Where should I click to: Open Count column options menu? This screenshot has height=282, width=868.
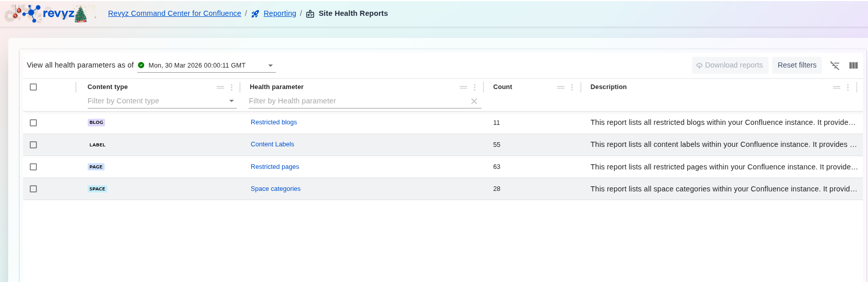pyautogui.click(x=572, y=88)
